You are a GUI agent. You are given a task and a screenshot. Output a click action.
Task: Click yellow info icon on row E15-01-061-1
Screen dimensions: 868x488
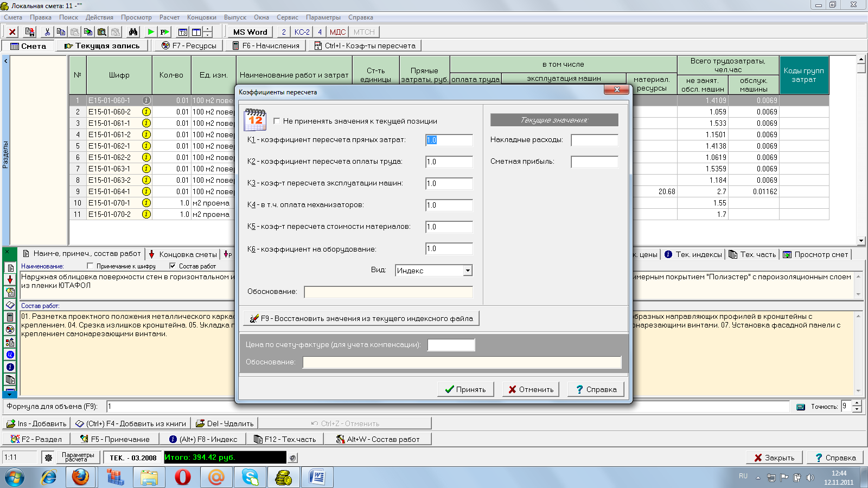[146, 123]
